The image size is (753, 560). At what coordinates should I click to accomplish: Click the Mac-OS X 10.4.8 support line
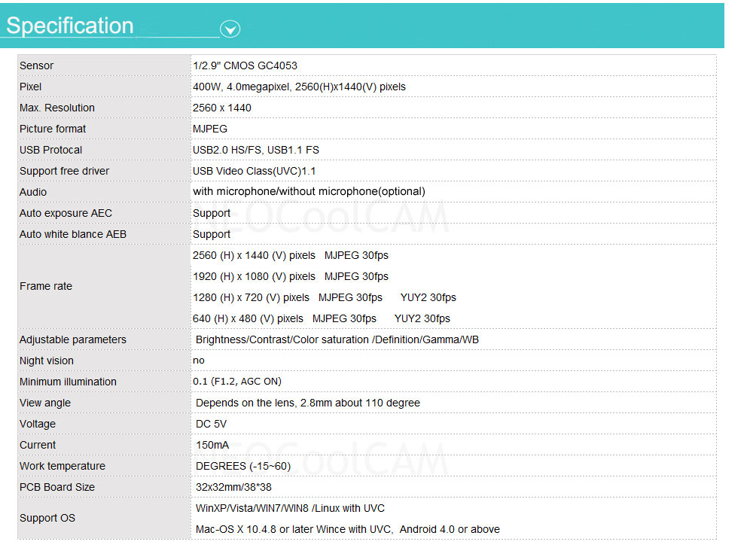[x=347, y=529]
